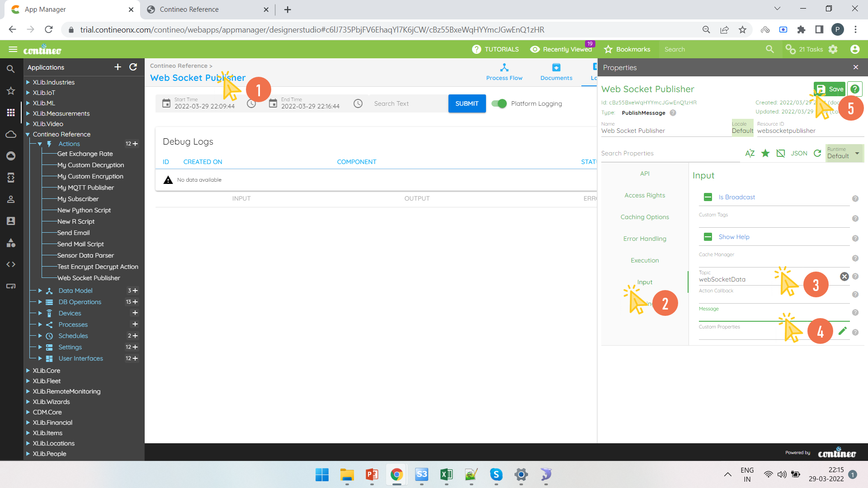868x488 pixels.
Task: Open the search panel in the left sidebar
Action: click(x=11, y=69)
